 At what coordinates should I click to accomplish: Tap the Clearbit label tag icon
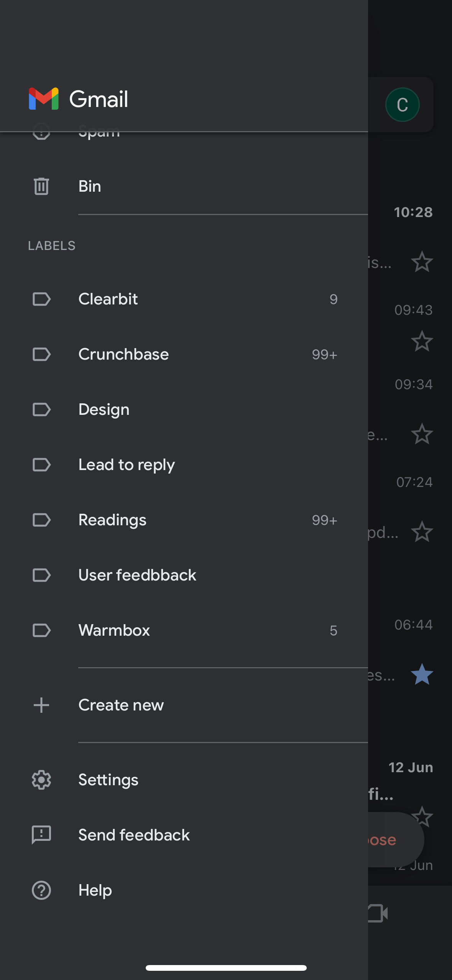point(41,299)
